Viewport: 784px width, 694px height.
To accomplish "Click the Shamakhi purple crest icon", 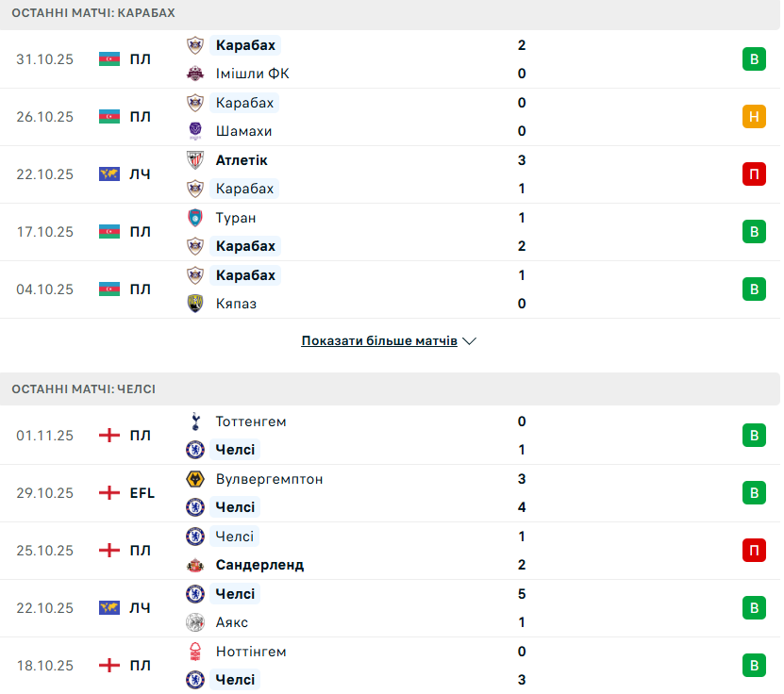I will (x=195, y=131).
